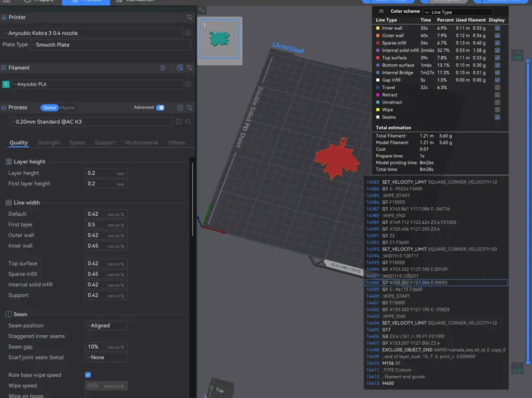The height and width of the screenshot is (398, 532).
Task: Collapse the left sidebar with arrows icon
Action: pyautogui.click(x=202, y=10)
